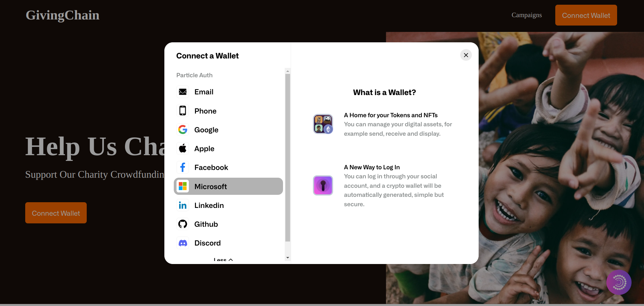Image resolution: width=644 pixels, height=306 pixels.
Task: Click the 'Particle Auth' section label
Action: click(x=194, y=75)
